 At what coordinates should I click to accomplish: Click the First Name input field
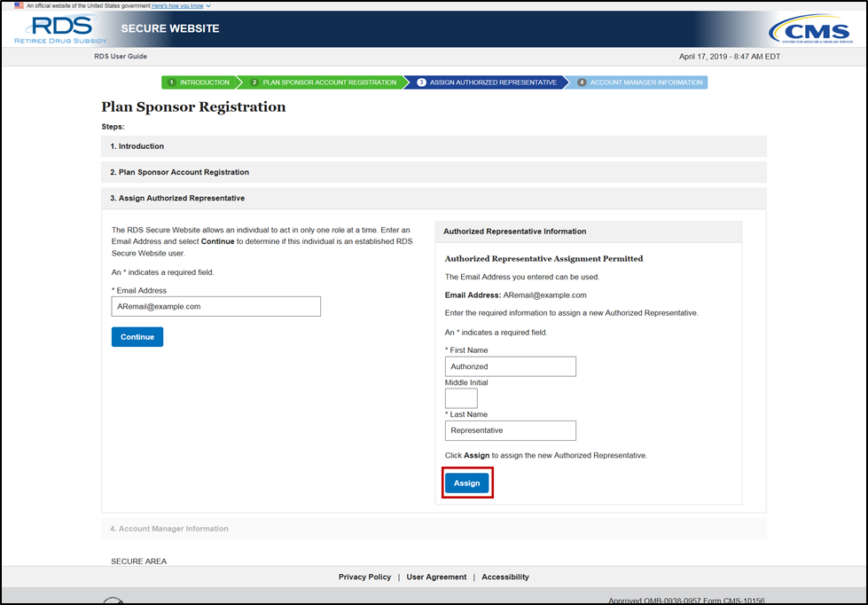(x=510, y=366)
